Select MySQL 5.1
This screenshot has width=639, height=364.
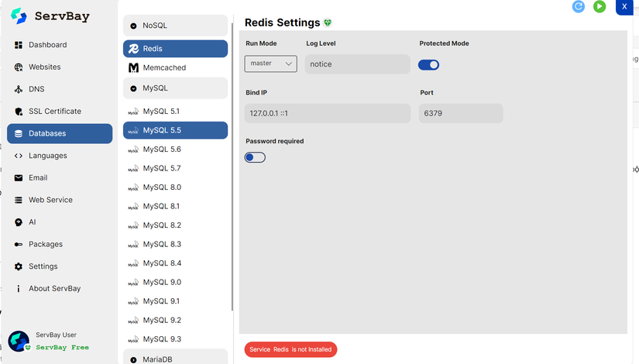(175, 112)
